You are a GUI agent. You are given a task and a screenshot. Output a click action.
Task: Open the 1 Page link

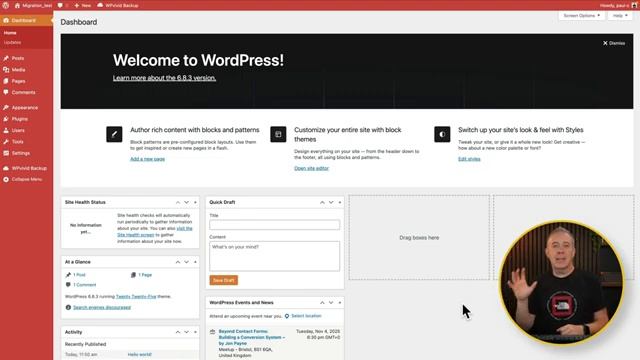(145, 275)
